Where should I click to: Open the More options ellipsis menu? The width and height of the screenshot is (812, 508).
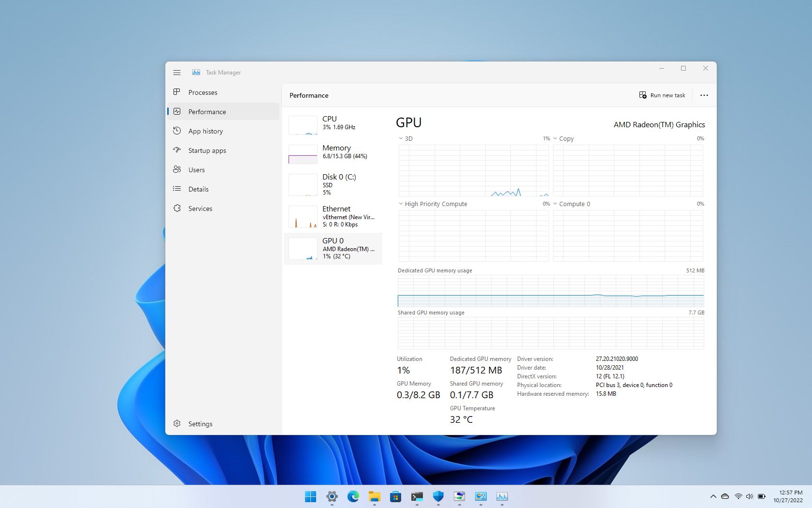point(704,95)
